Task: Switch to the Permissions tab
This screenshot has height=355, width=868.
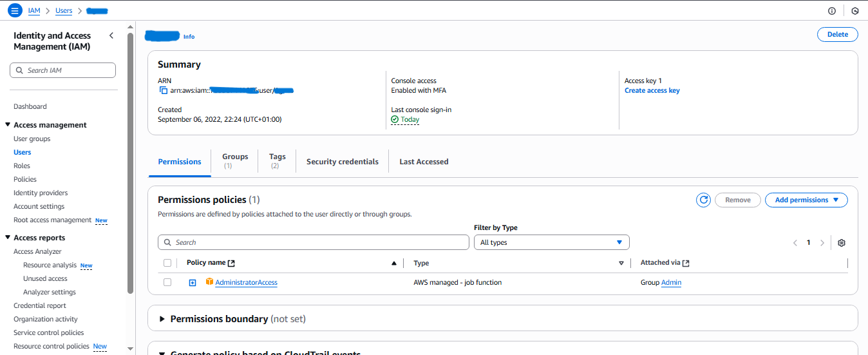Action: click(180, 162)
